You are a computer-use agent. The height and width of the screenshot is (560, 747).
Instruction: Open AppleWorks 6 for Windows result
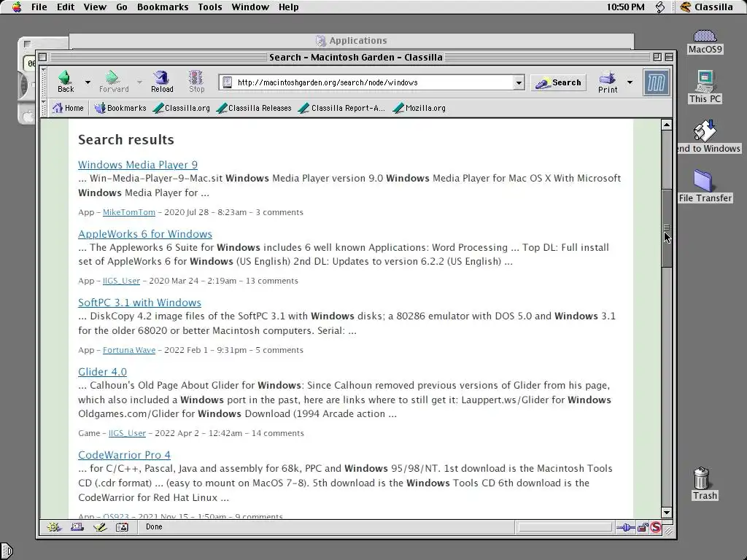pos(145,234)
